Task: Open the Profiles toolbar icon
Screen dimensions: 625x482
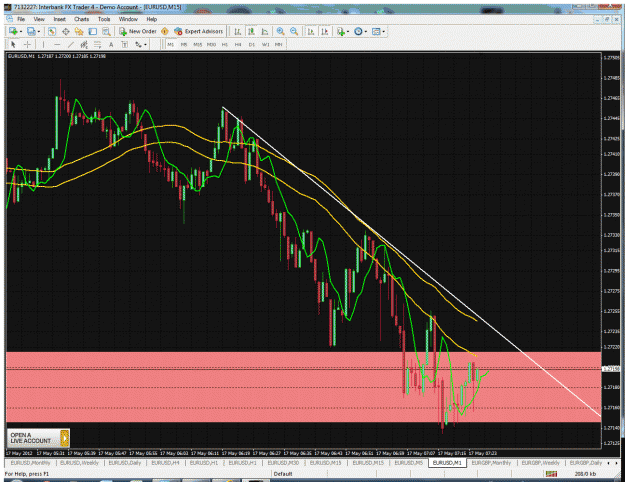Action: [31, 31]
